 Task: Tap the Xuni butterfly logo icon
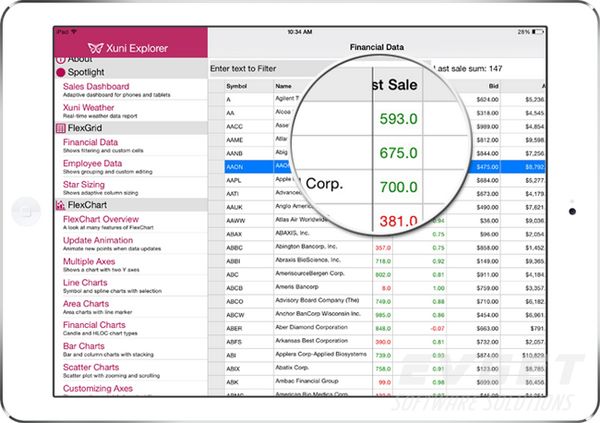(x=95, y=48)
